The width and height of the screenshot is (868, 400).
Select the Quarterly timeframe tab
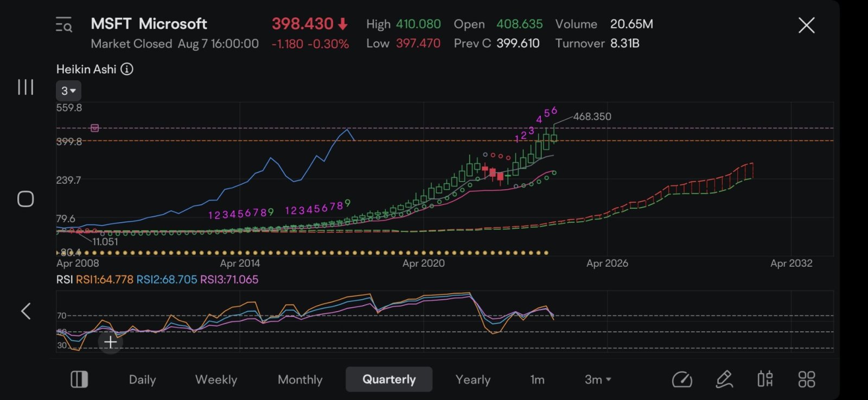pos(389,379)
